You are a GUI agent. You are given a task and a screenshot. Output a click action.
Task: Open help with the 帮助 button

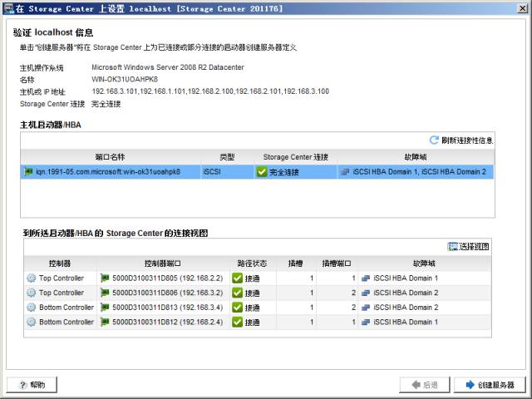pyautogui.click(x=32, y=385)
